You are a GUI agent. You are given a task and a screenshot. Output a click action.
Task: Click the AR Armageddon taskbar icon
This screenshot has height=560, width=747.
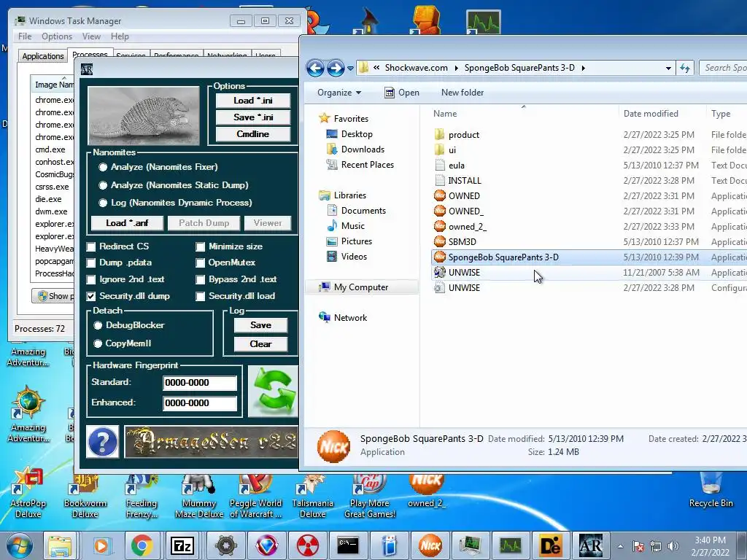(x=591, y=545)
